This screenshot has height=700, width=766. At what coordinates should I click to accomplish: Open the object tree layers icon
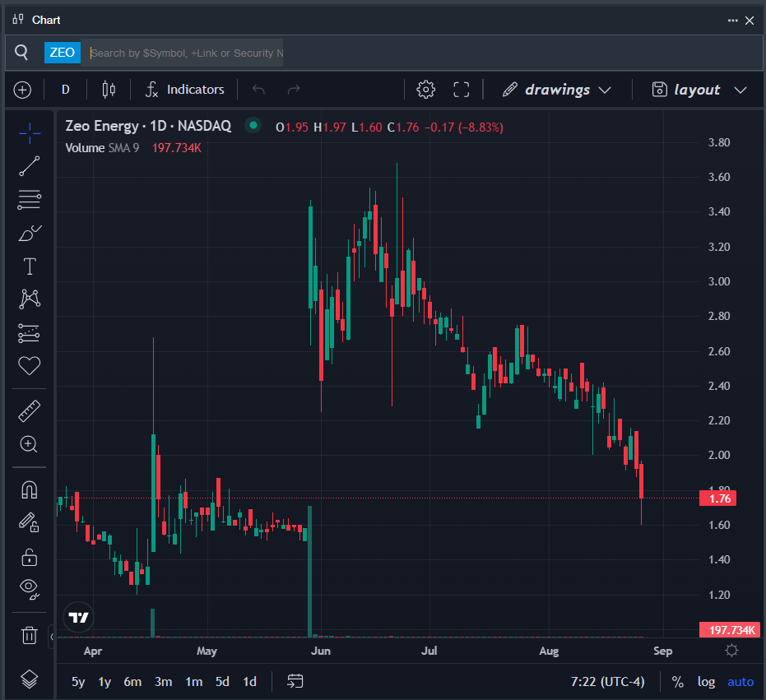coord(30,679)
